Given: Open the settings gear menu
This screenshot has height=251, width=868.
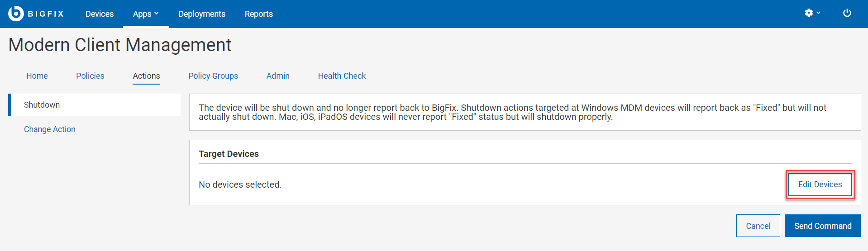Looking at the screenshot, I should (x=809, y=13).
